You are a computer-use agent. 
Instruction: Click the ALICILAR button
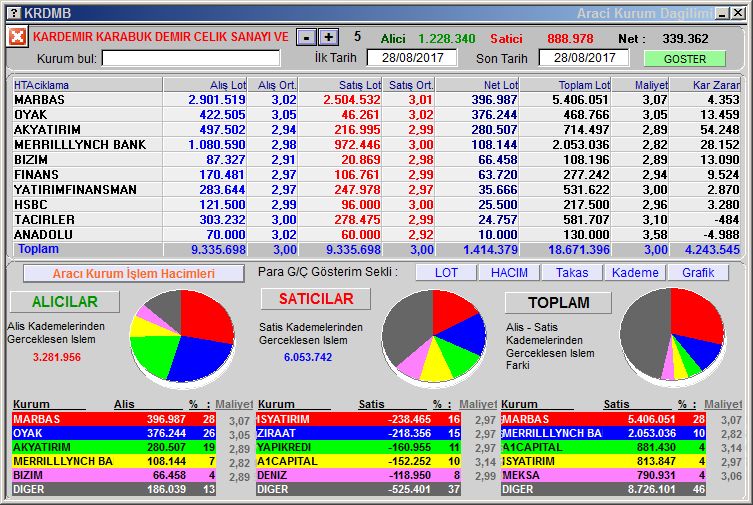pos(65,301)
